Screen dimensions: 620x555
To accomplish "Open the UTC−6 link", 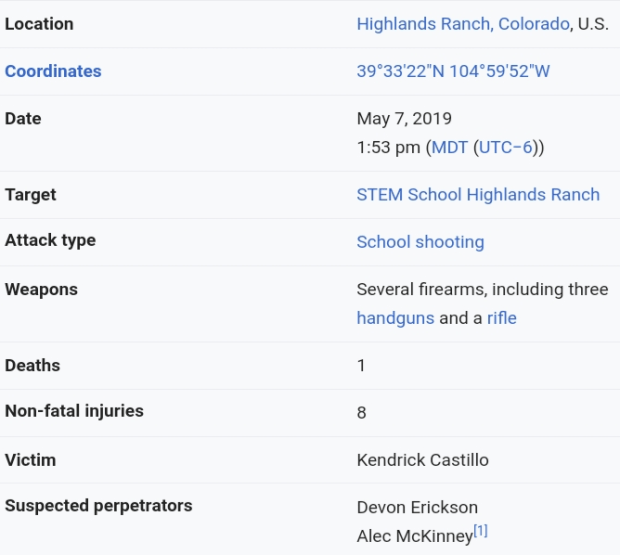I will click(507, 147).
